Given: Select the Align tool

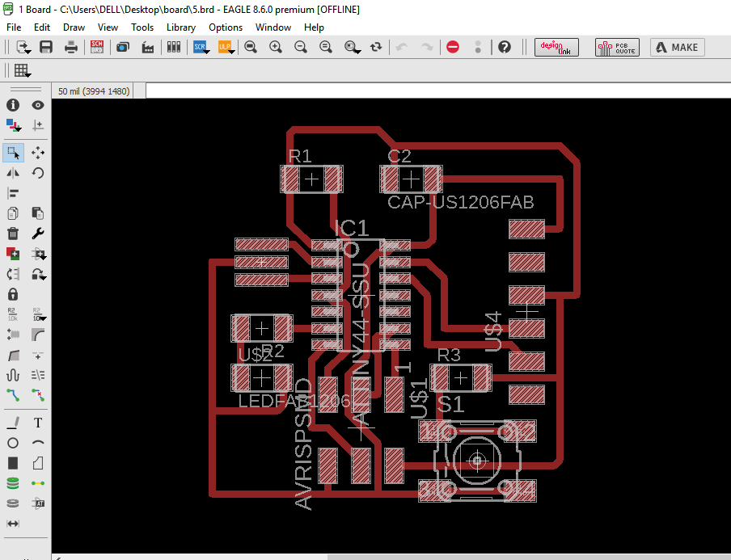Looking at the screenshot, I should click(13, 193).
